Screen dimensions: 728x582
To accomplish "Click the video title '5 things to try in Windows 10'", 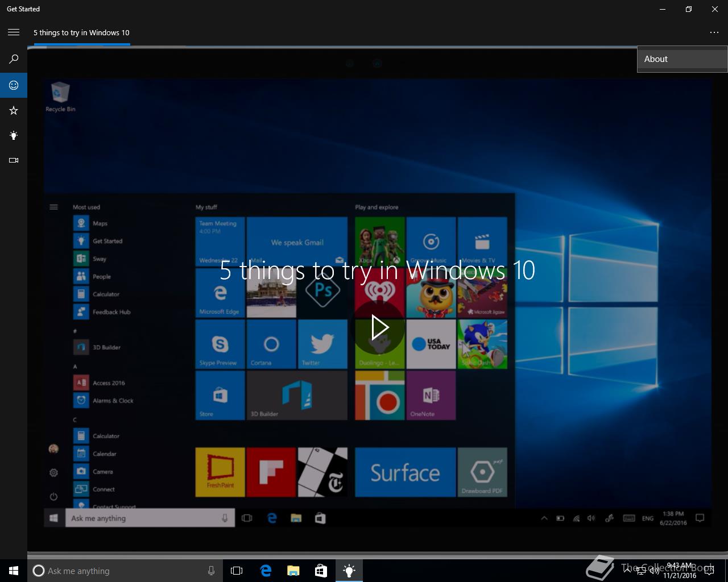I will coord(377,270).
